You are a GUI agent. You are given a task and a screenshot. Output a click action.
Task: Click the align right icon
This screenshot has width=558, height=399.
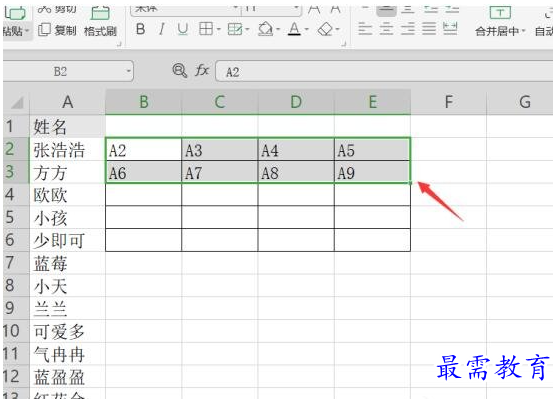408,28
